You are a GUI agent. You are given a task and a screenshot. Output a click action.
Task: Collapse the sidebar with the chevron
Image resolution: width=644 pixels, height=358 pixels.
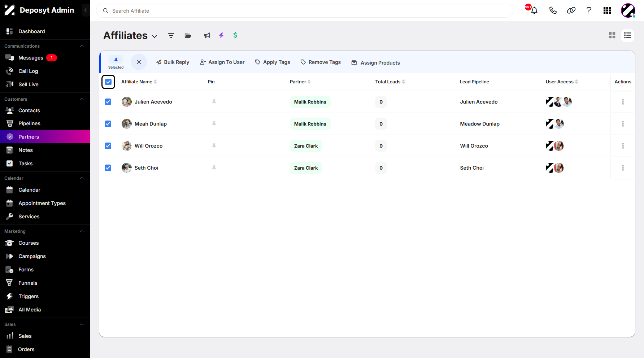click(86, 10)
